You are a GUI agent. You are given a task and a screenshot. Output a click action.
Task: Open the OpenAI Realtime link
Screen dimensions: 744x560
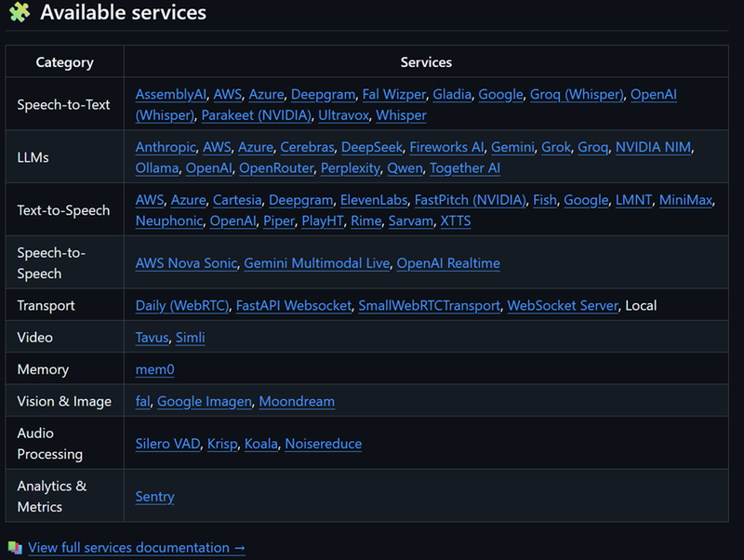(x=448, y=263)
